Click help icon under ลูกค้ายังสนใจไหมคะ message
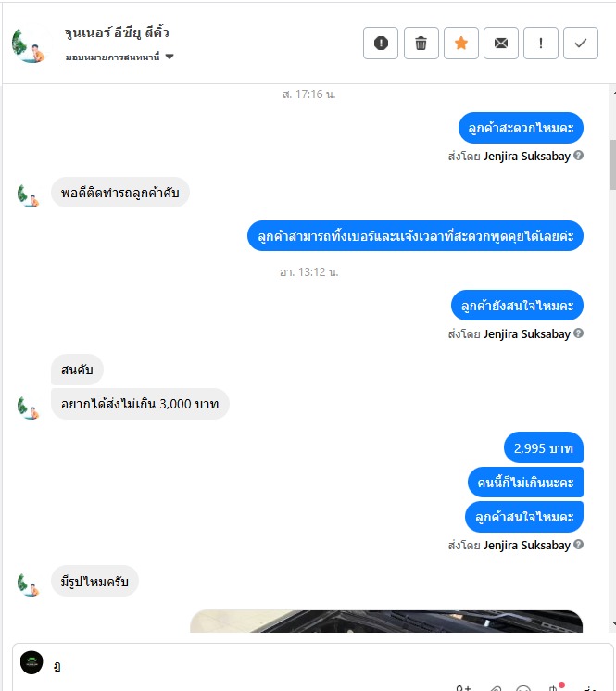The height and width of the screenshot is (691, 616). coord(579,333)
